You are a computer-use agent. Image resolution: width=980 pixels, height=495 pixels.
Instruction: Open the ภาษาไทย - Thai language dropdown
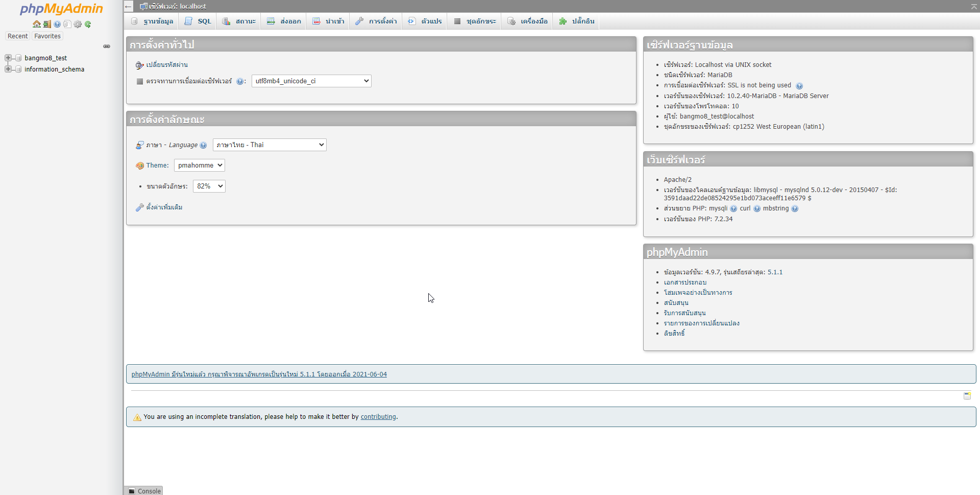pyautogui.click(x=269, y=145)
